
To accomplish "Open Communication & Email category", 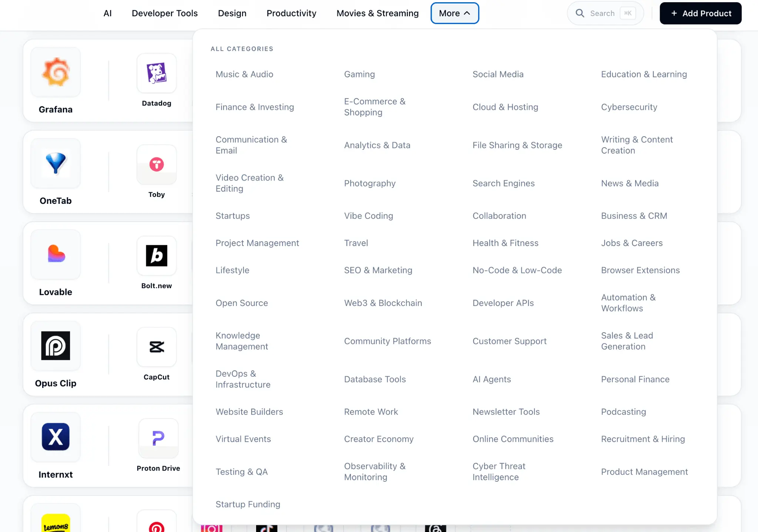I will (251, 145).
